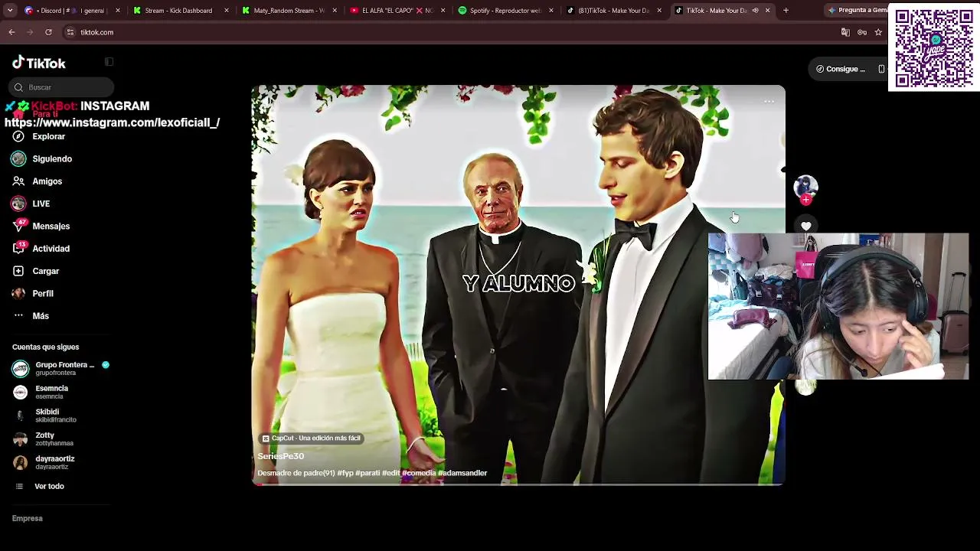Screen dimensions: 980x551
Task: Expand followed accounts with Ver todo
Action: pyautogui.click(x=49, y=487)
